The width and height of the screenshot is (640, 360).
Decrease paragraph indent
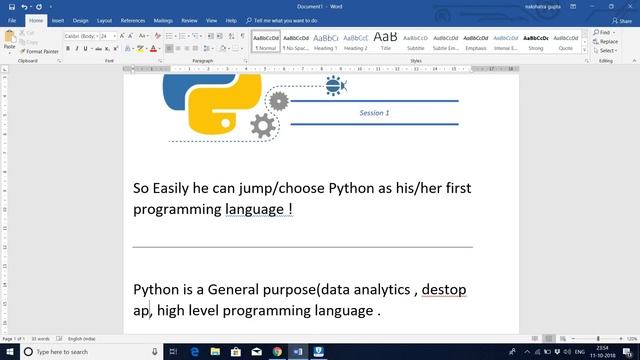click(211, 36)
